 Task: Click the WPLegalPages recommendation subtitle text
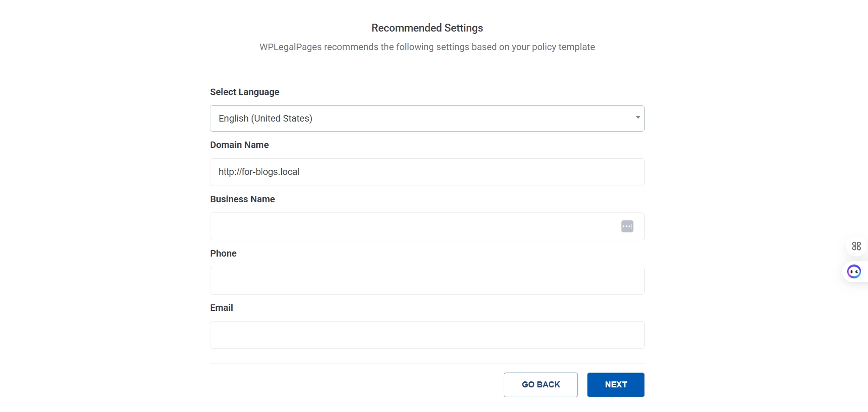pyautogui.click(x=427, y=47)
